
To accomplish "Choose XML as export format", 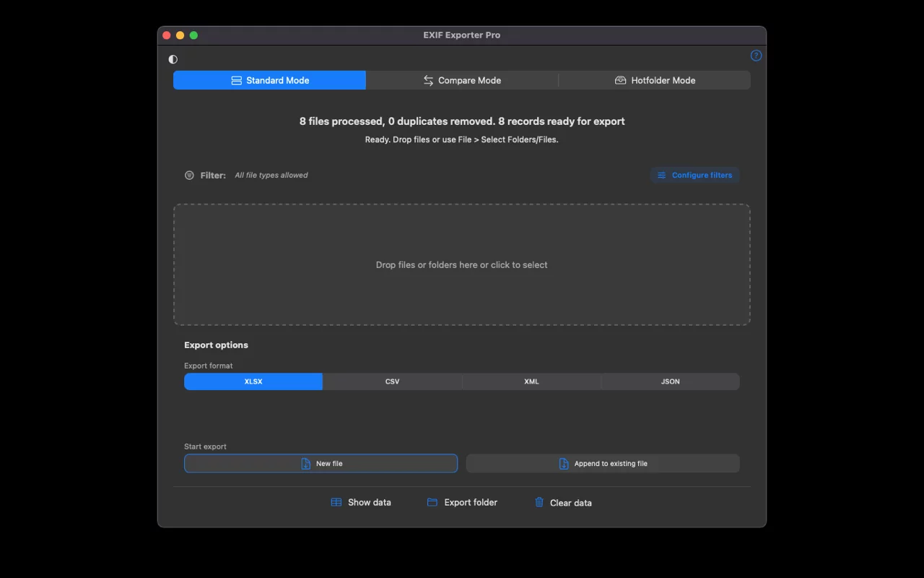I will 531,381.
